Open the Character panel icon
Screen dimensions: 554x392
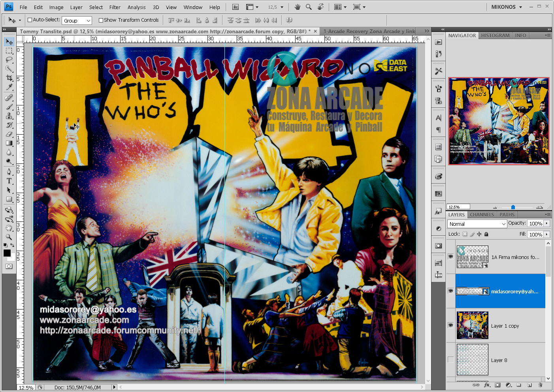pos(438,117)
